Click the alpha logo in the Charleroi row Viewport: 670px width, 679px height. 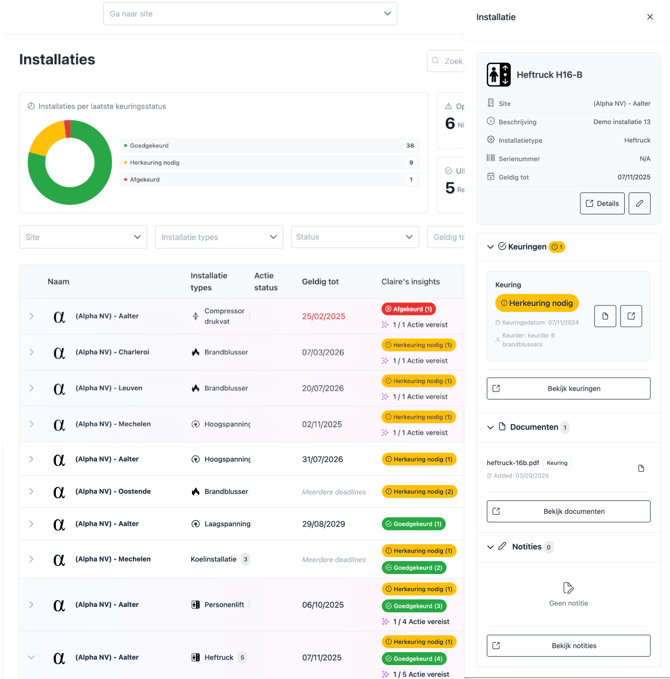(x=59, y=352)
